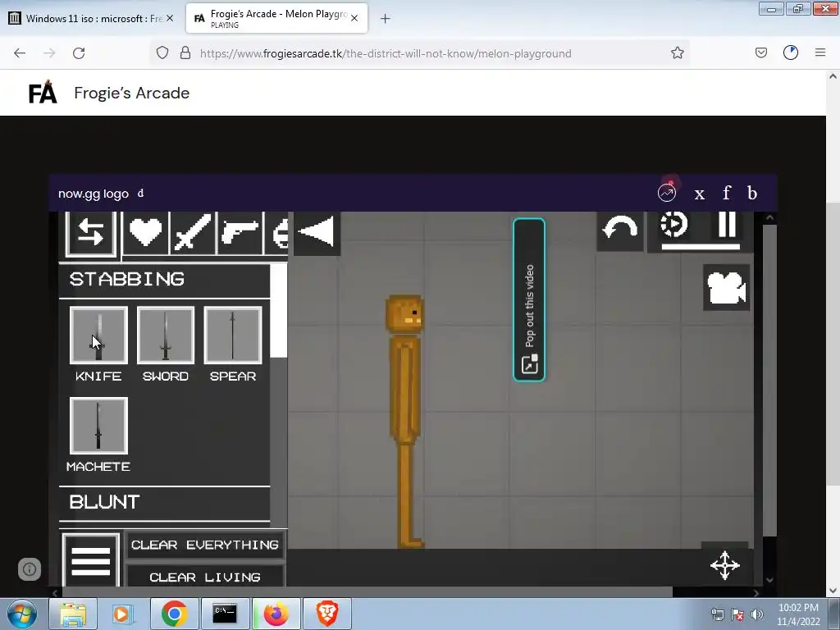The image size is (840, 630).
Task: Click the Clear Everything button
Action: [x=204, y=546]
